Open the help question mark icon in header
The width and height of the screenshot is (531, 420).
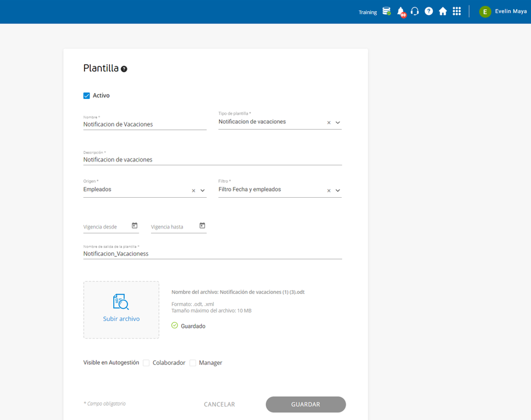428,11
